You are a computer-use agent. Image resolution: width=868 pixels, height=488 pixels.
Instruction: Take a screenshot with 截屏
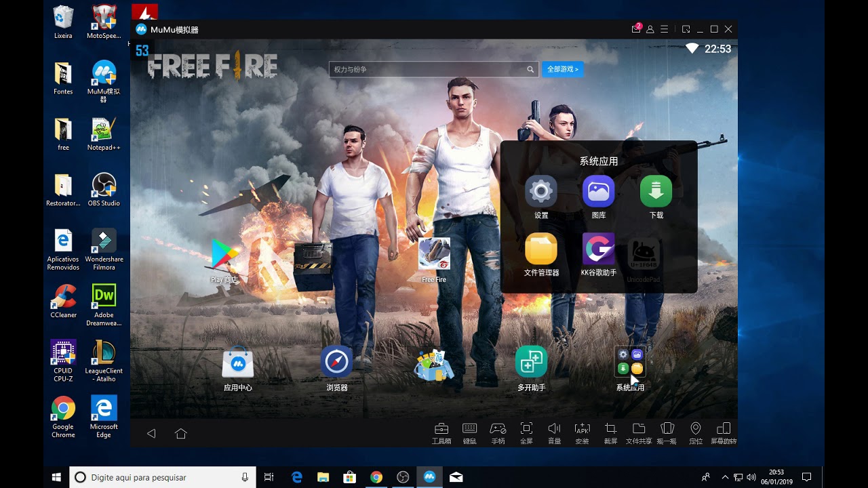[x=610, y=432]
